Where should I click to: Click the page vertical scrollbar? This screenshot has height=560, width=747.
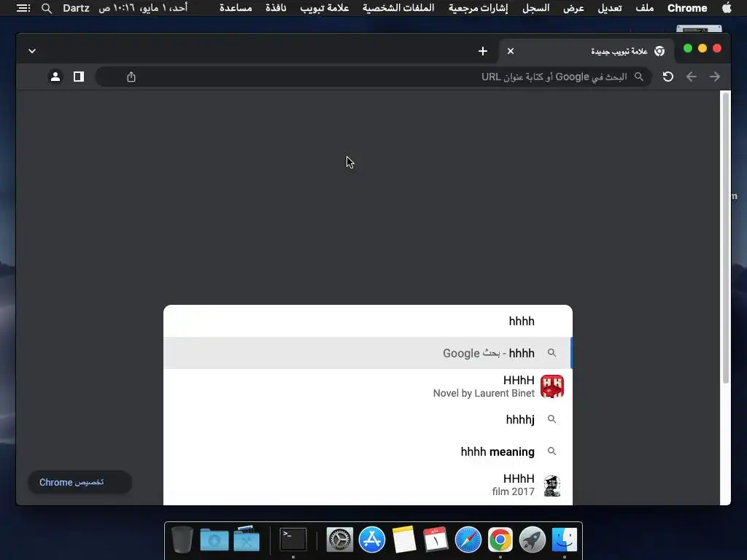pyautogui.click(x=726, y=238)
